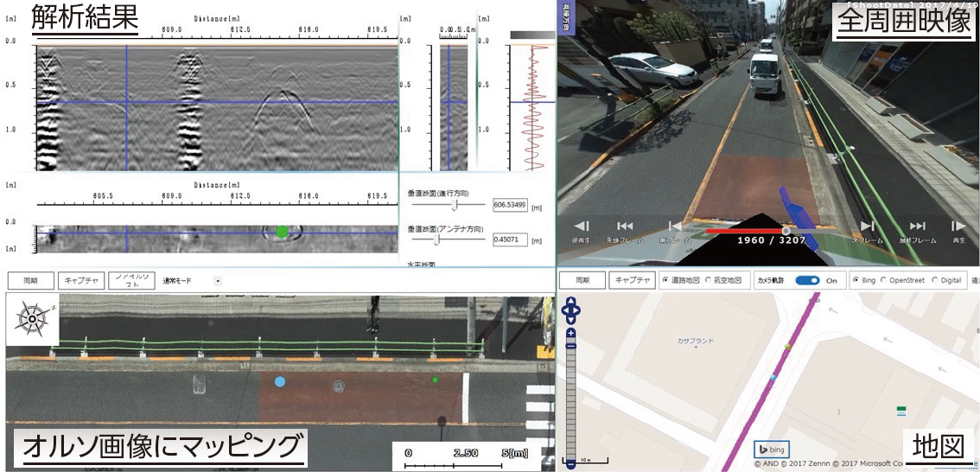Step back to the previous frame (前フレーム)
The width and height of the screenshot is (980, 472).
click(x=675, y=226)
